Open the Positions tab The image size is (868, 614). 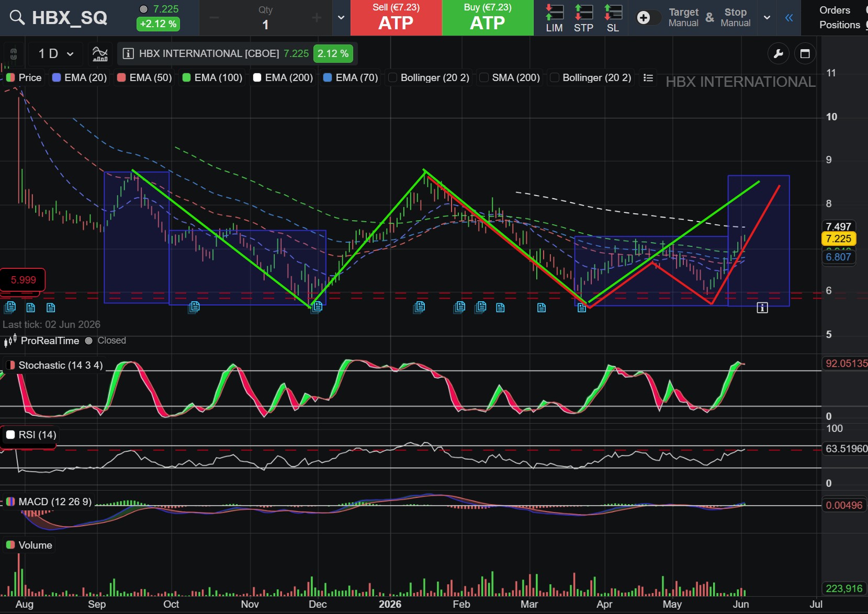tap(839, 25)
